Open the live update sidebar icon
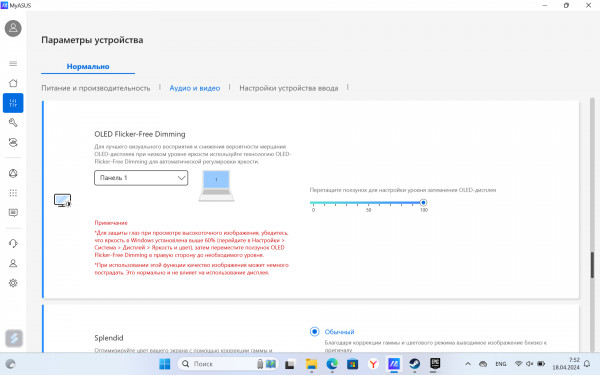Image resolution: width=600 pixels, height=375 pixels. [13, 142]
